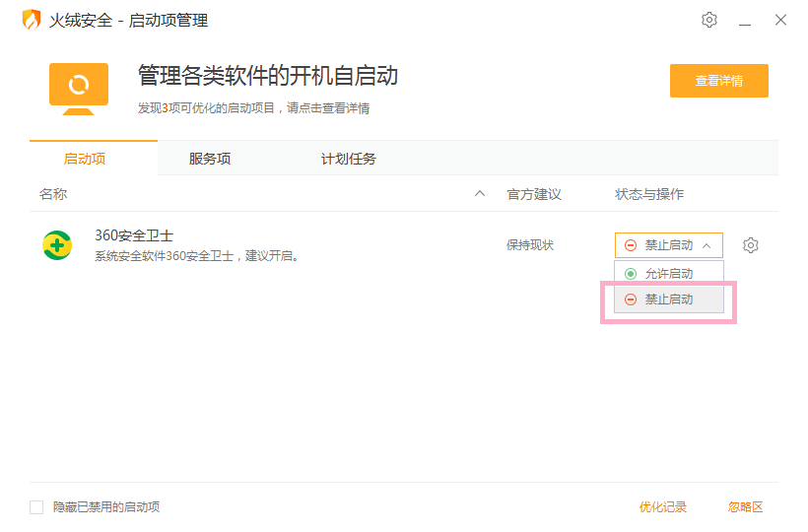Click the Huorong shield logo icon
Viewport: 808px width, 532px height.
tap(32, 20)
